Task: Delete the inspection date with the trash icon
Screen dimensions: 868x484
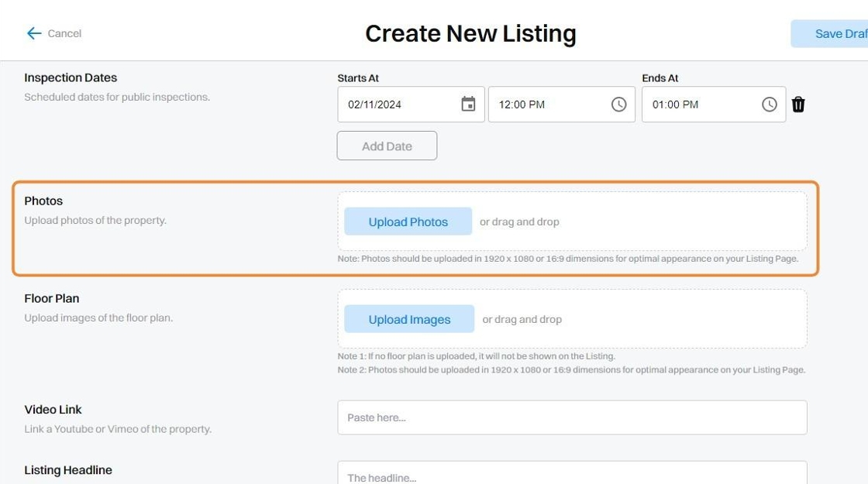Action: click(x=798, y=105)
